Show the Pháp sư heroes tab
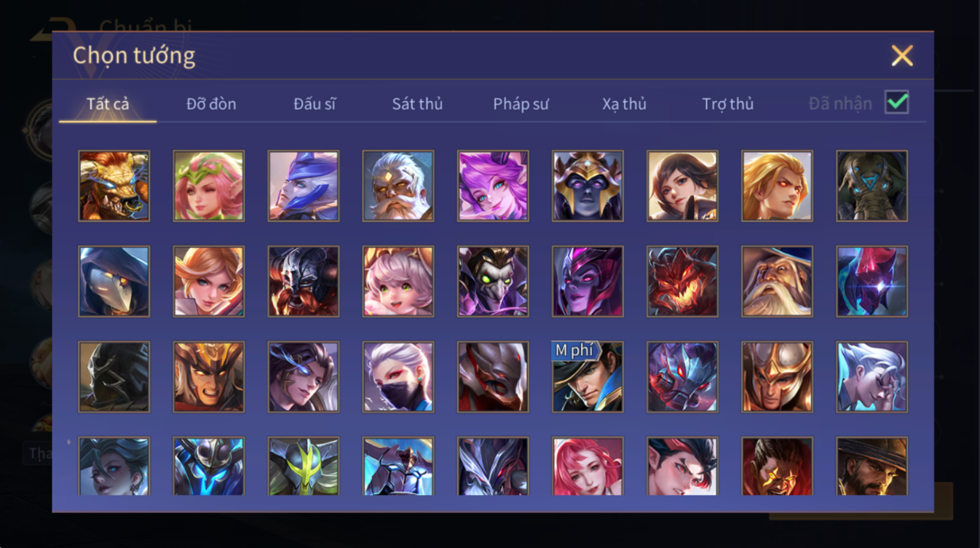This screenshot has height=548, width=980. [x=521, y=104]
